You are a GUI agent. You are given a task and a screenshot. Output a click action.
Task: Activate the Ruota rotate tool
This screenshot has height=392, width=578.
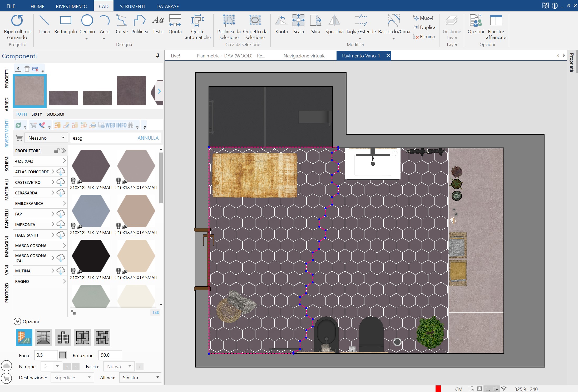pos(281,24)
